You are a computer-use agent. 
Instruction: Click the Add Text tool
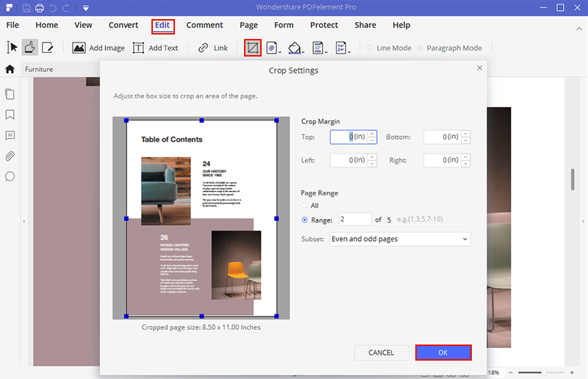click(x=155, y=48)
